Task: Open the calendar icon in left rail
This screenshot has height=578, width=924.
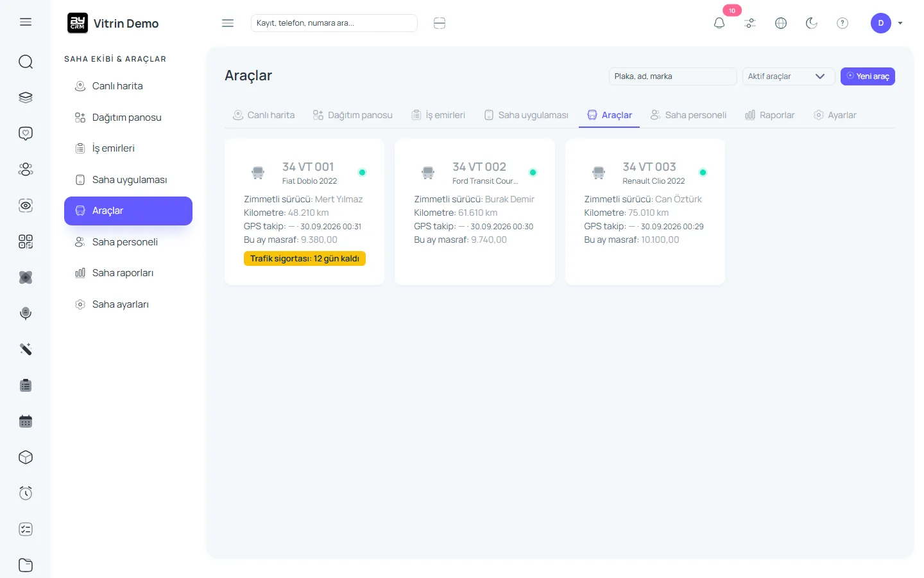Action: coord(26,421)
